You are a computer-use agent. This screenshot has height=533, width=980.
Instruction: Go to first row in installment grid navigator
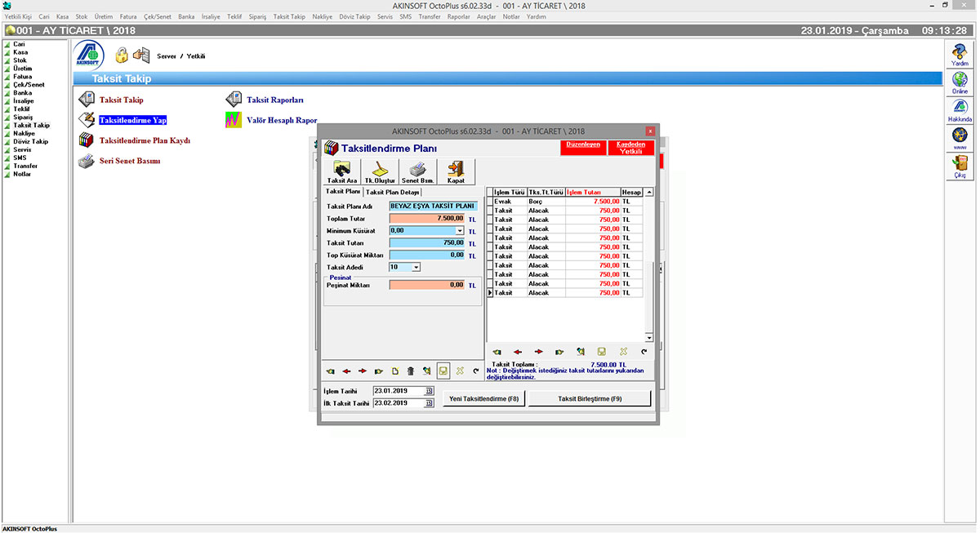tap(496, 352)
